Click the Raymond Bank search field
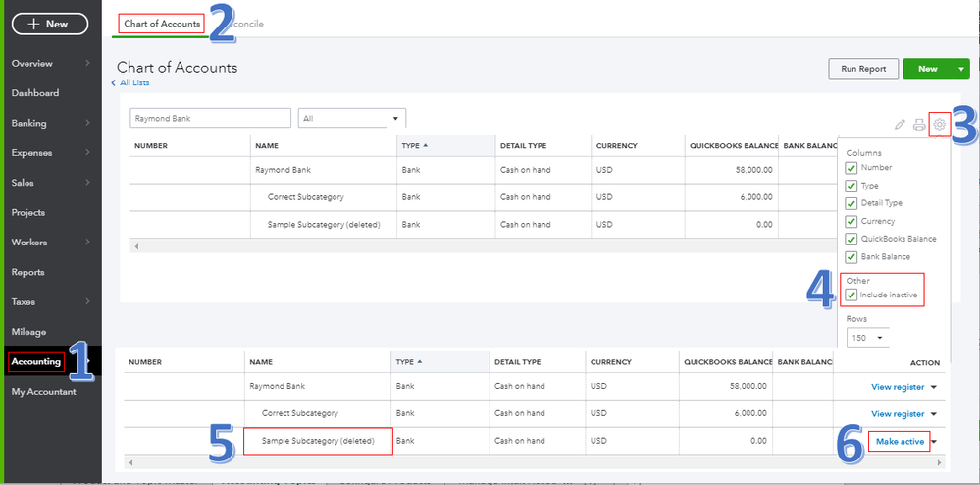This screenshot has height=485, width=980. point(210,118)
